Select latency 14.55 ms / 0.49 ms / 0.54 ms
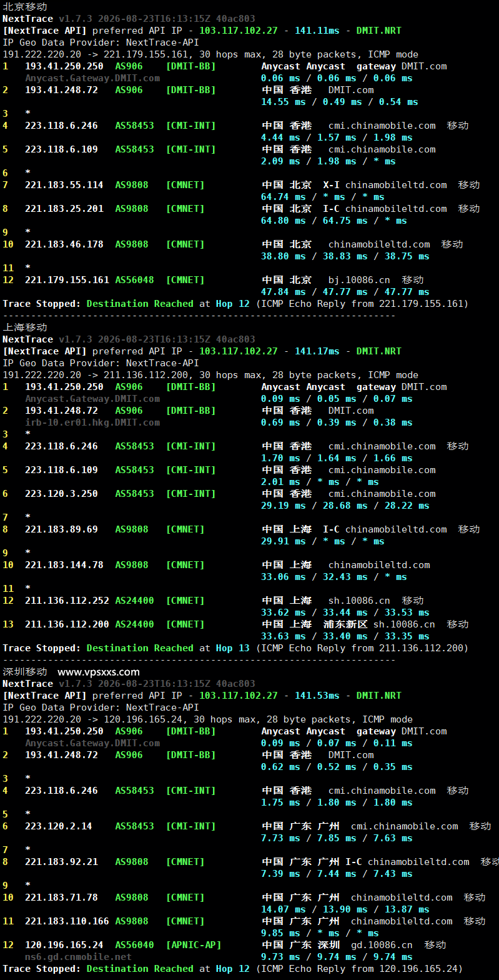Image resolution: width=499 pixels, height=980 pixels. click(x=340, y=102)
